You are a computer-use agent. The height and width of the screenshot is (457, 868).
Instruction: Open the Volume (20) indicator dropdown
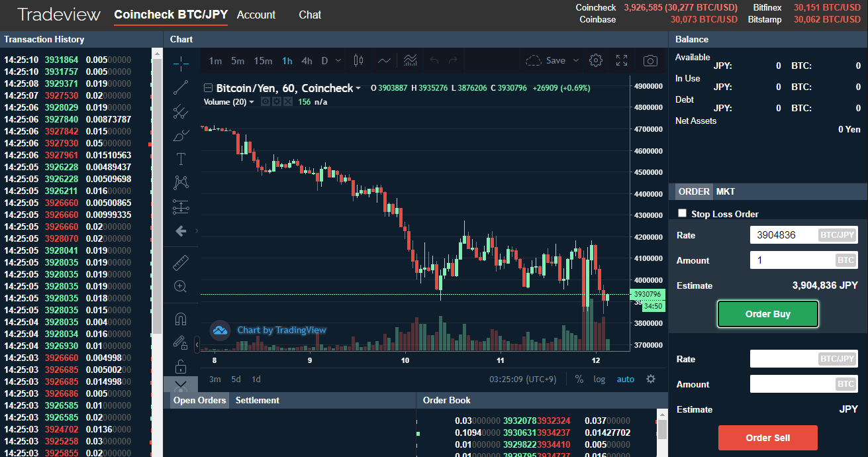[252, 102]
